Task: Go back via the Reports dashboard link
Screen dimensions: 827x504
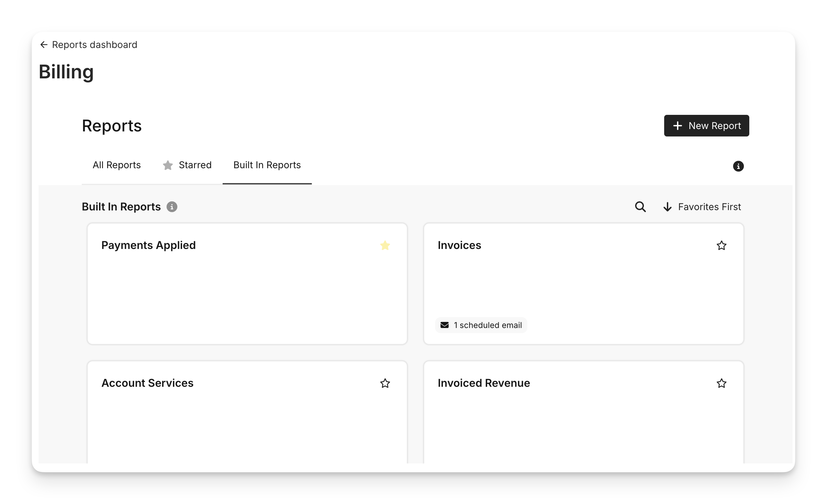Action: pos(95,45)
